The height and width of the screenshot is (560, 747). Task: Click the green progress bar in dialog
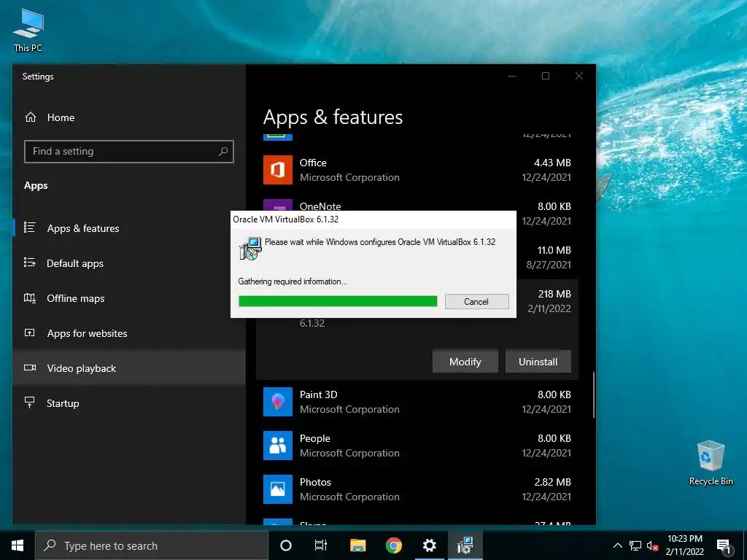(x=338, y=301)
